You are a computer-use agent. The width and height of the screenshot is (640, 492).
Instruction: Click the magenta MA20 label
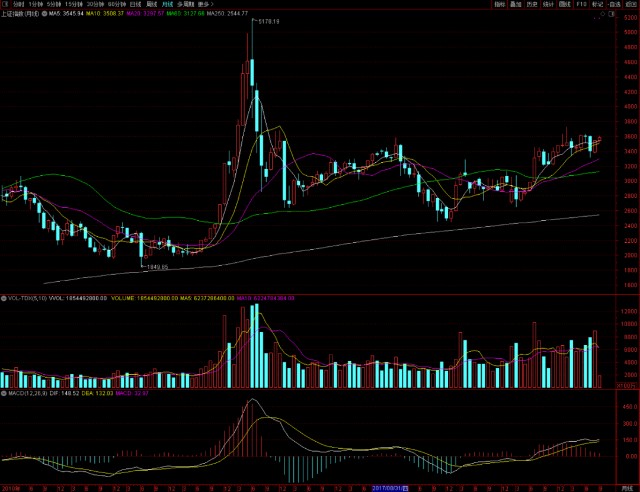[145, 13]
